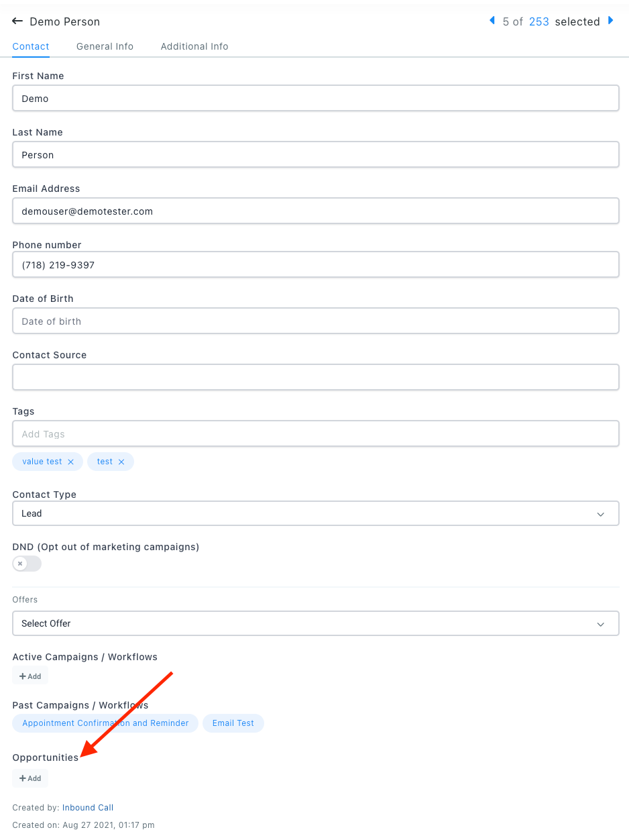Open the Contact Type dropdown
Viewport: 629px width, 840px height.
[x=315, y=514]
